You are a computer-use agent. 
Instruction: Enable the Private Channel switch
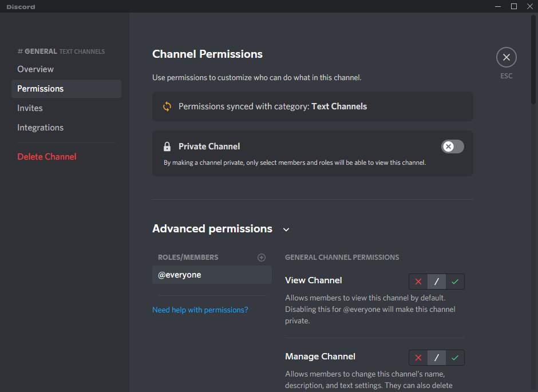click(452, 146)
